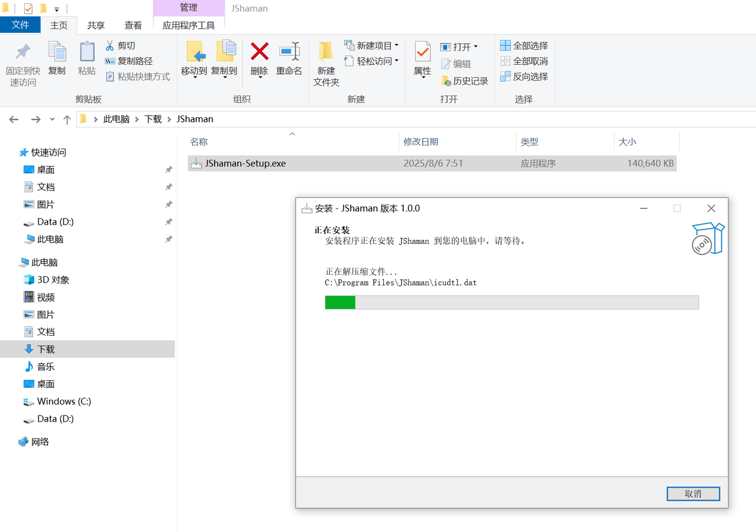Image resolution: width=756 pixels, height=532 pixels.
Task: Clear selection using 全部取消
Action: point(524,61)
